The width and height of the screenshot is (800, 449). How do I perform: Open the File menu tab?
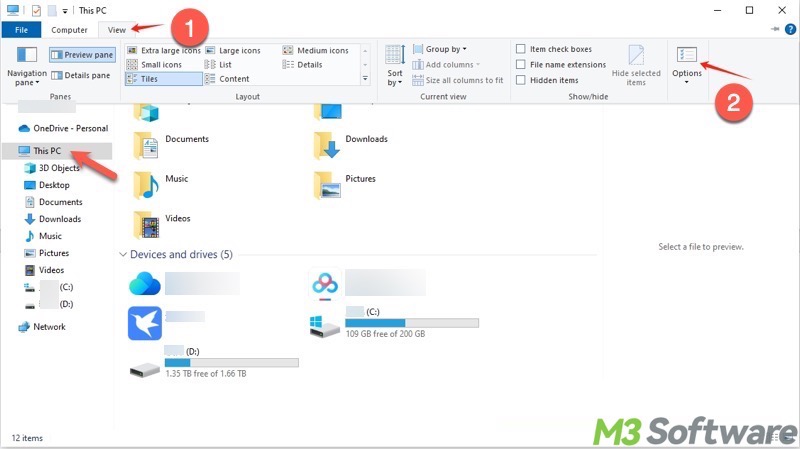(x=20, y=30)
